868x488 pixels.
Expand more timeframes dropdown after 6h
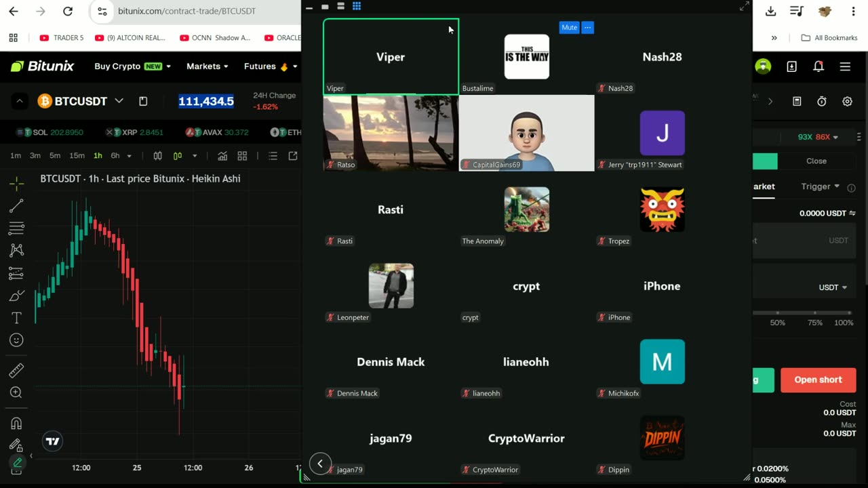point(129,156)
